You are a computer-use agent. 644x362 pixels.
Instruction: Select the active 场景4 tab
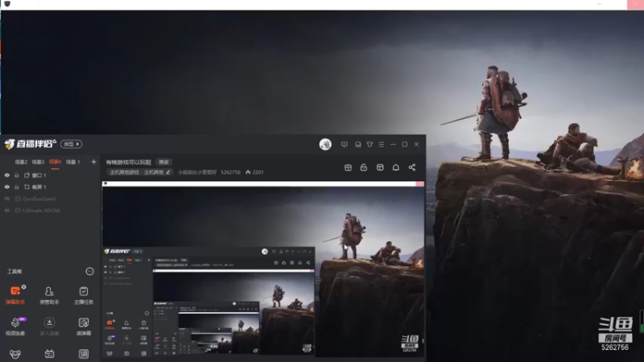(55, 162)
